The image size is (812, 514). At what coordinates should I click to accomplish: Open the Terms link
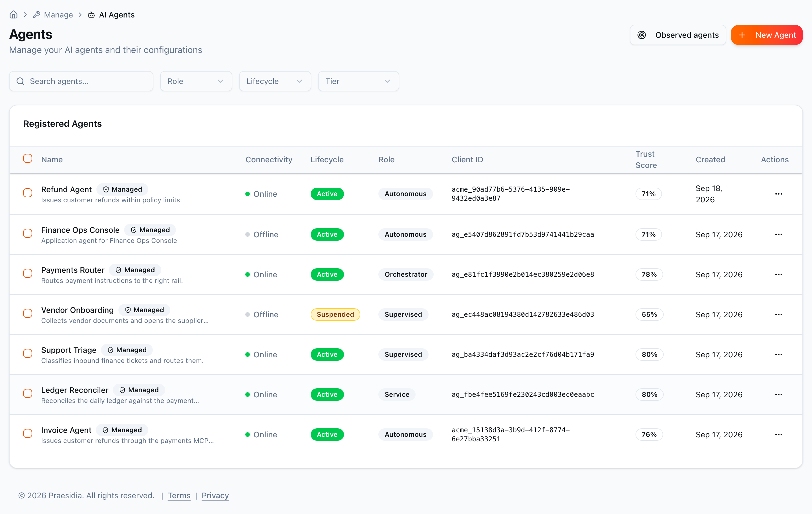[179, 495]
